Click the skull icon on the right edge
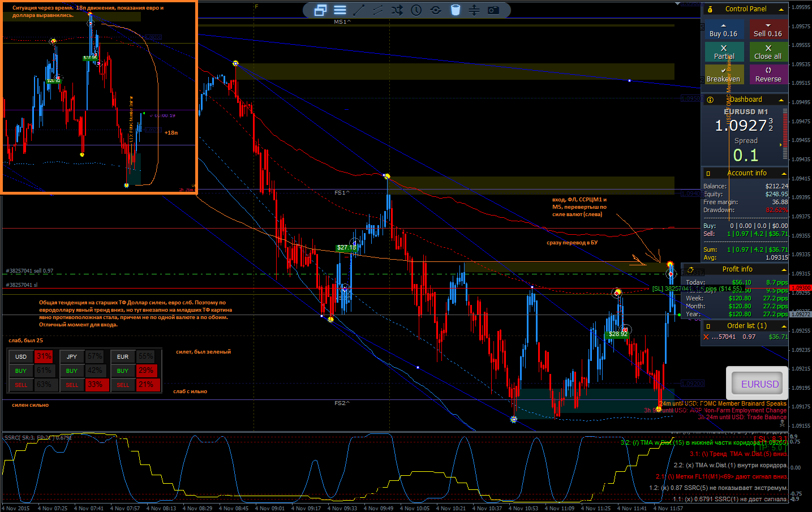The width and height of the screenshot is (812, 512). pyautogui.click(x=783, y=422)
